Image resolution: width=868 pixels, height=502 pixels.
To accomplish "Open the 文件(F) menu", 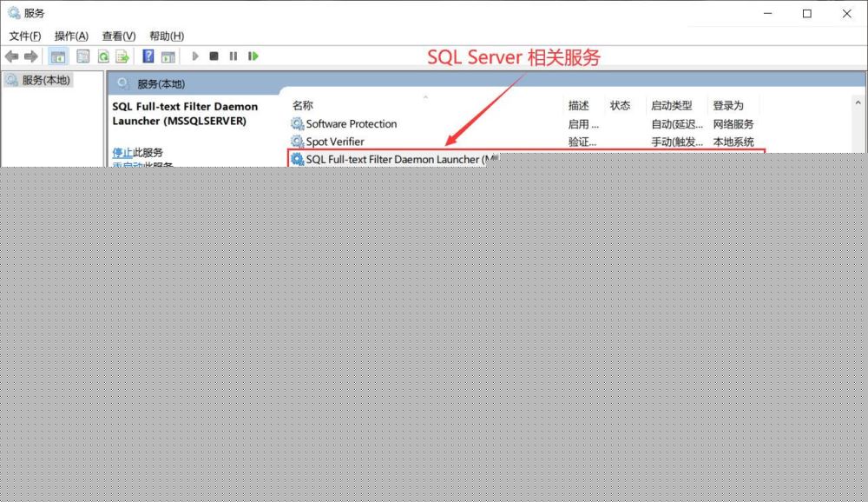I will tap(25, 36).
